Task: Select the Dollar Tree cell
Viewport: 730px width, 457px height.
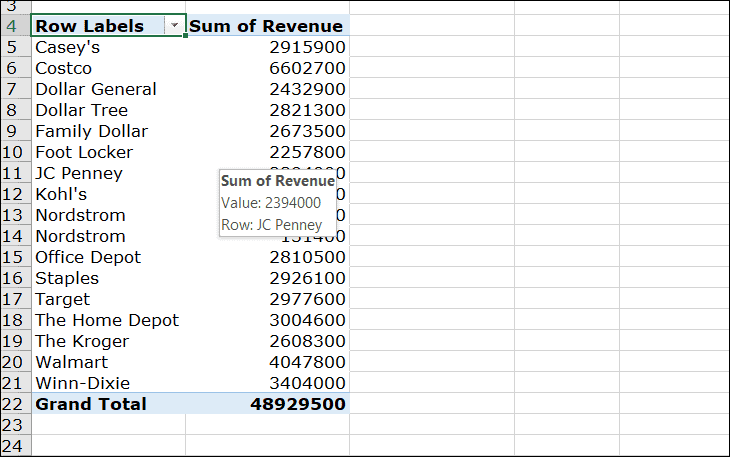Action: coord(108,110)
